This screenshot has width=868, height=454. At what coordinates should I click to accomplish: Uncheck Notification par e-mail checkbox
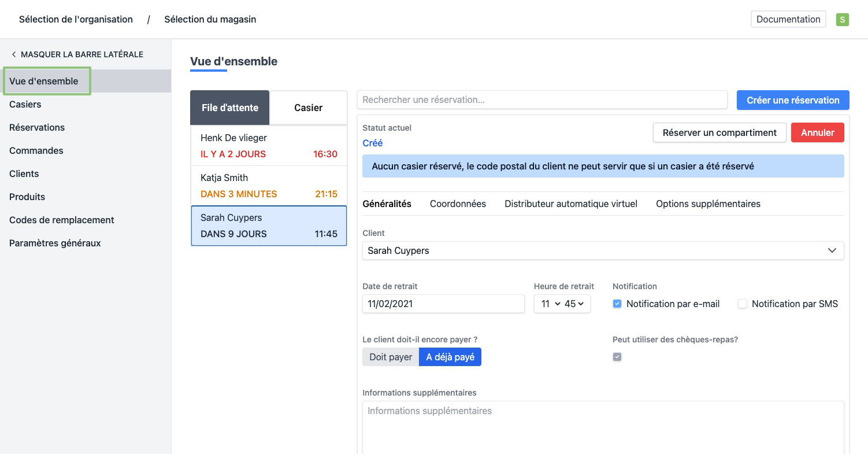coord(617,304)
